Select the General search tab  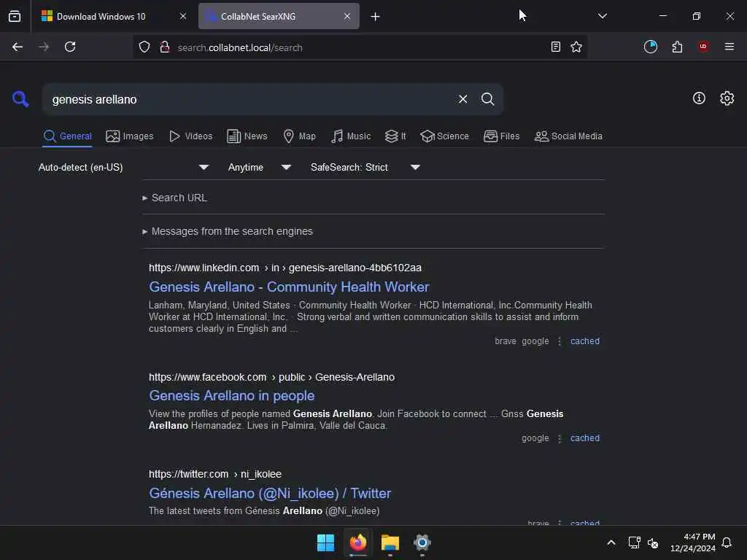(x=67, y=136)
